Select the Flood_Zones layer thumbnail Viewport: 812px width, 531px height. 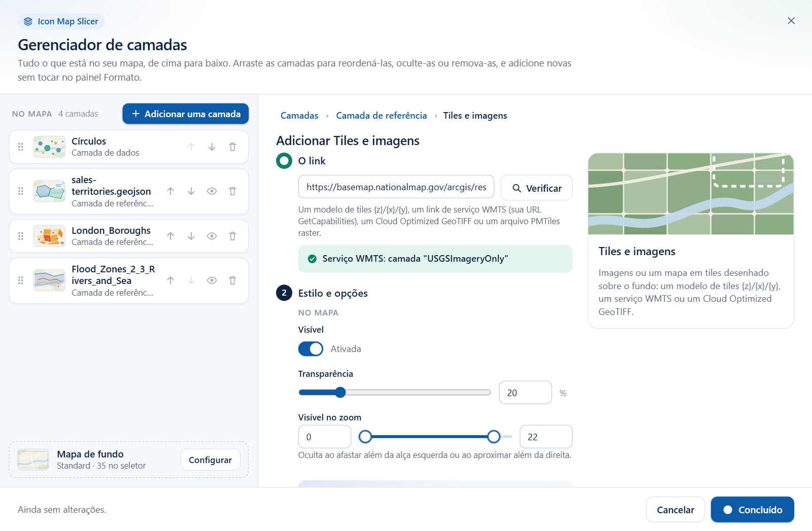[x=49, y=280]
